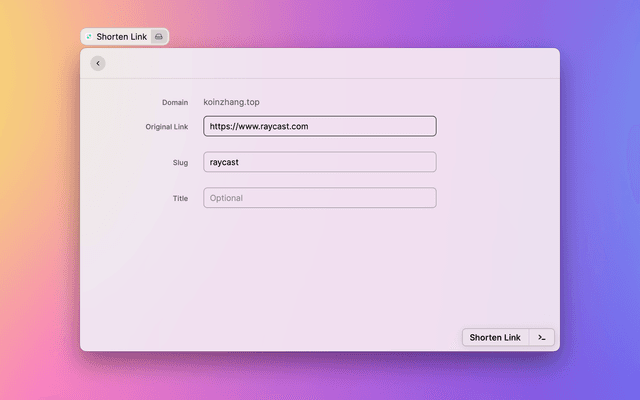Click the Original Link label
This screenshot has width=640, height=400.
(x=166, y=127)
